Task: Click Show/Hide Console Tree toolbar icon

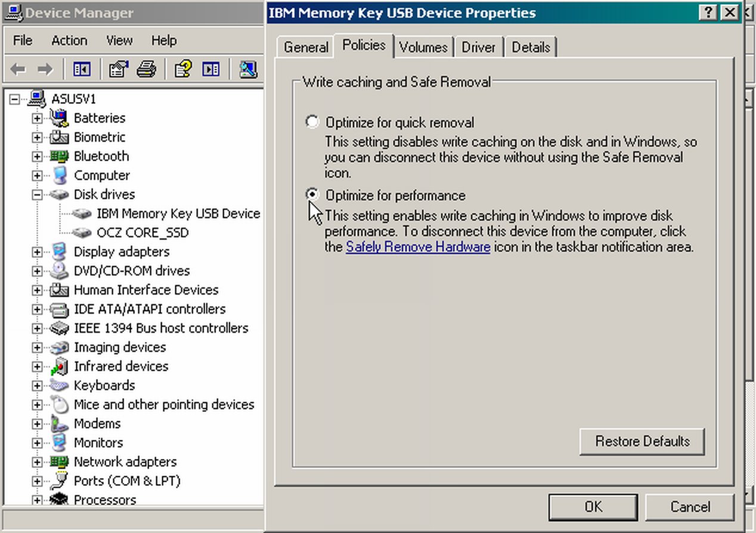Action: coord(82,70)
